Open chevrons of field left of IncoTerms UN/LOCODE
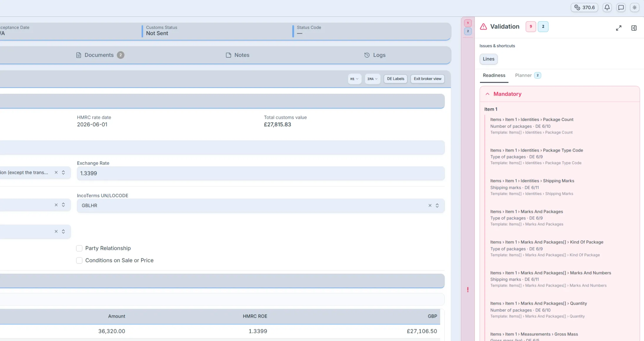This screenshot has height=341, width=644. [63, 205]
